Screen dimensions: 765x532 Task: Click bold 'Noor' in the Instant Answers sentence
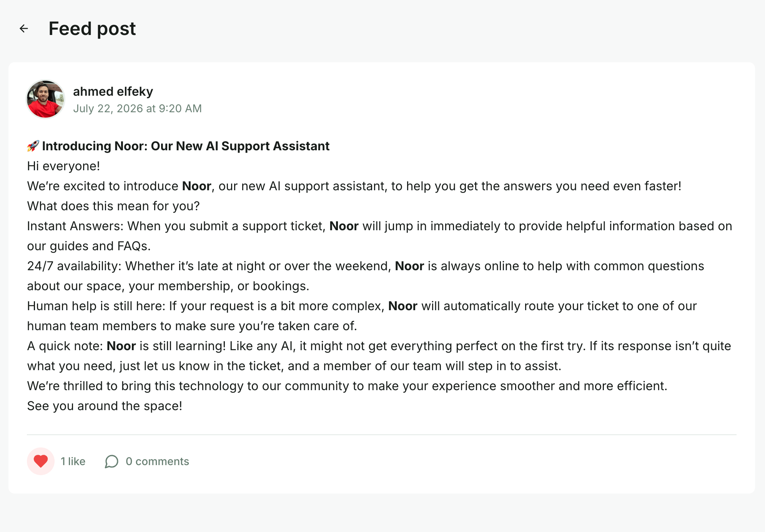(x=344, y=226)
